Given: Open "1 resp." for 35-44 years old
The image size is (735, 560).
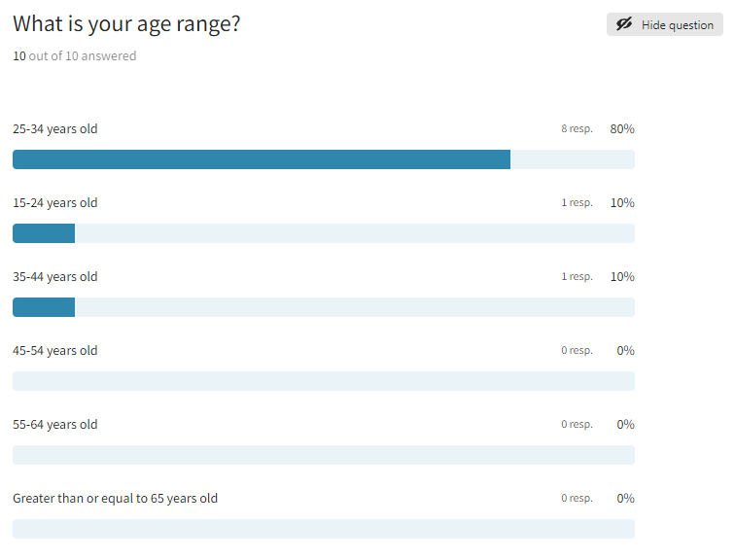Looking at the screenshot, I should tap(577, 277).
